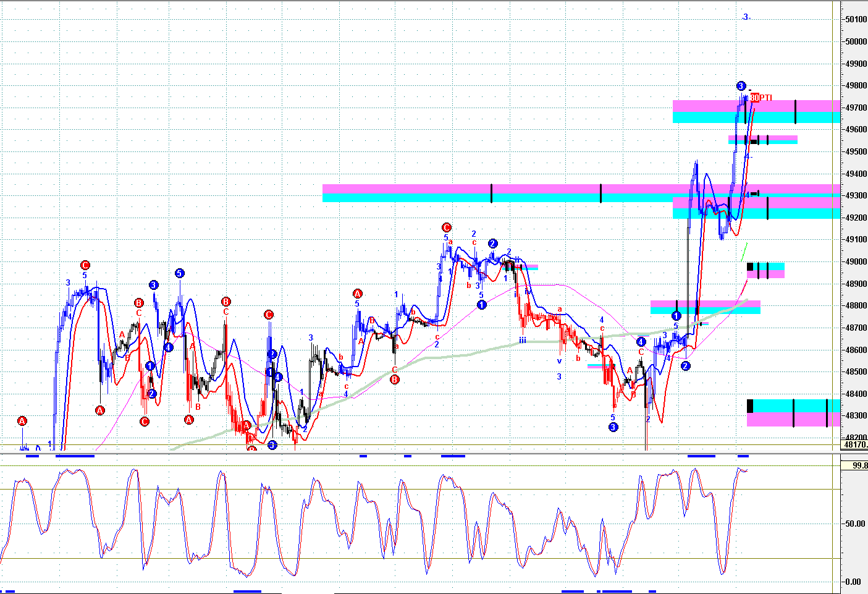The width and height of the screenshot is (868, 594).
Task: Click circled blue 1 below the 48800 zone
Action: point(676,316)
